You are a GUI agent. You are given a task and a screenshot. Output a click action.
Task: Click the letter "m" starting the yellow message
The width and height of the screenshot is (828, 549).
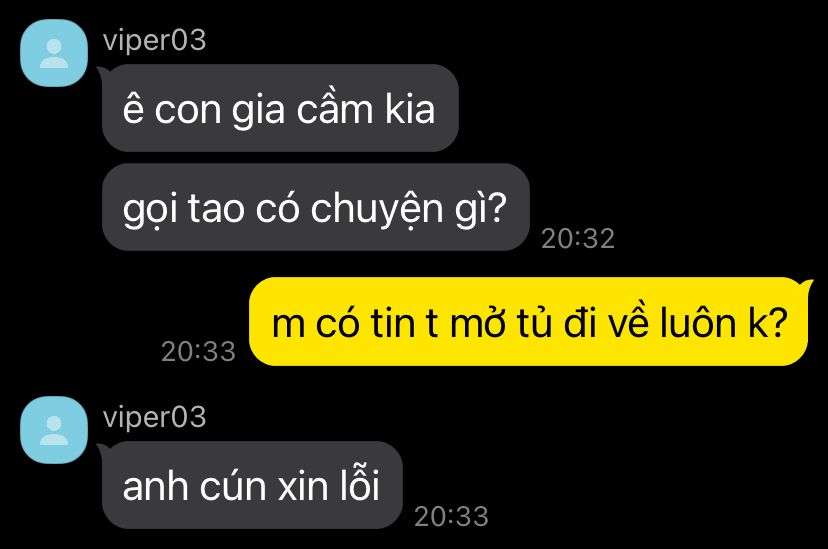click(x=288, y=325)
